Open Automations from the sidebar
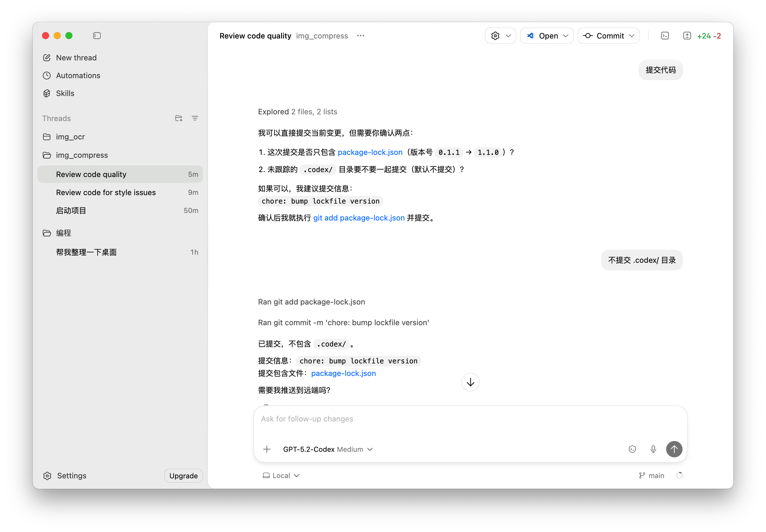The image size is (766, 532). point(78,76)
